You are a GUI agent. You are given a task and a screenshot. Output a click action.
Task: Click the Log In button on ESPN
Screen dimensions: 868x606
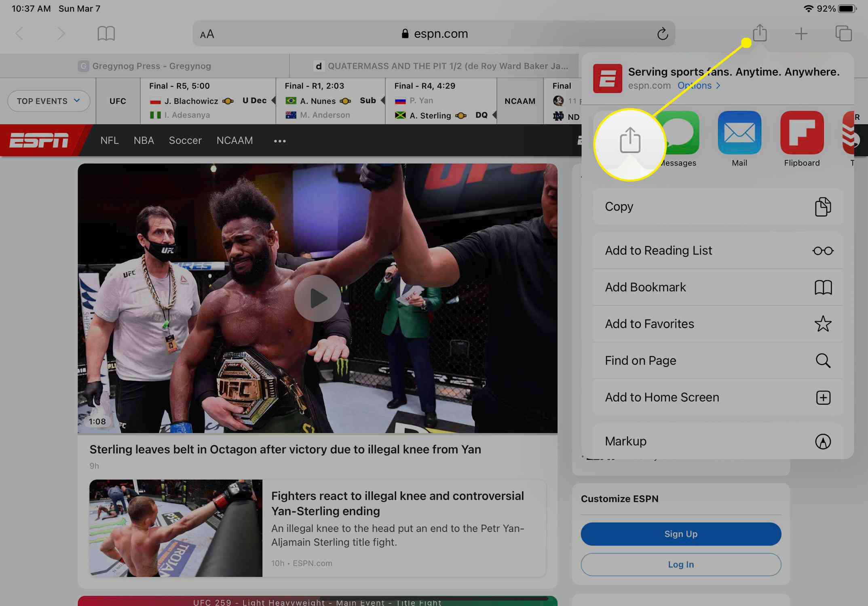(x=681, y=564)
